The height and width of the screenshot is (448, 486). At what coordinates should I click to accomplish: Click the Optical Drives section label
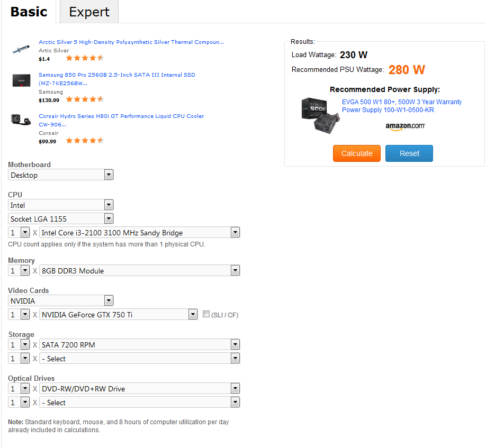[x=31, y=378]
